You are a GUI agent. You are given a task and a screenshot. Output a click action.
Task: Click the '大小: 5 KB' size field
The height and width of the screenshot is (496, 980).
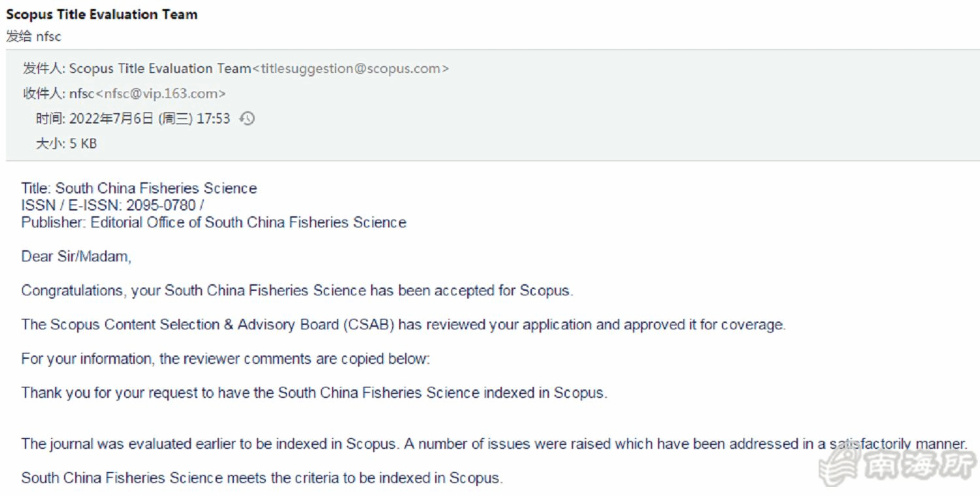[x=66, y=144]
